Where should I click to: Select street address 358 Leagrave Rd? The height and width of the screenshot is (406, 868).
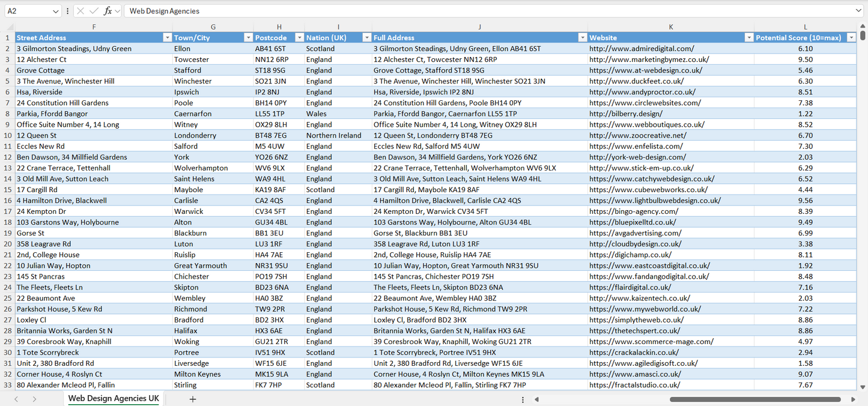point(94,244)
